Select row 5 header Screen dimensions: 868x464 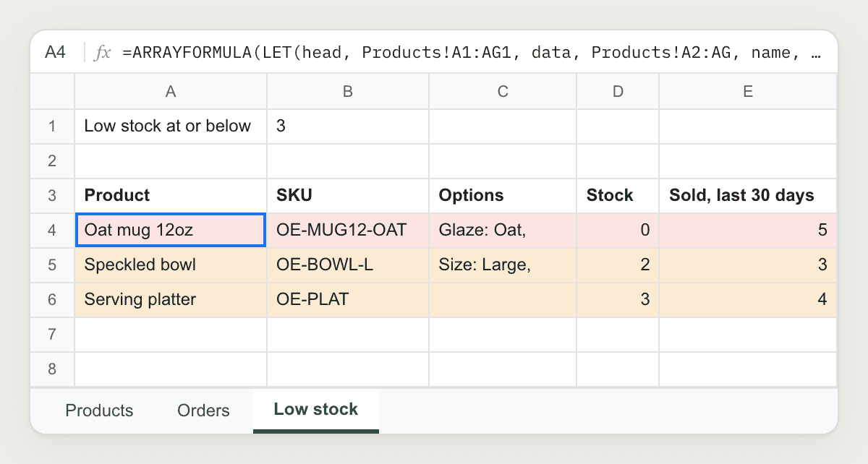(52, 265)
